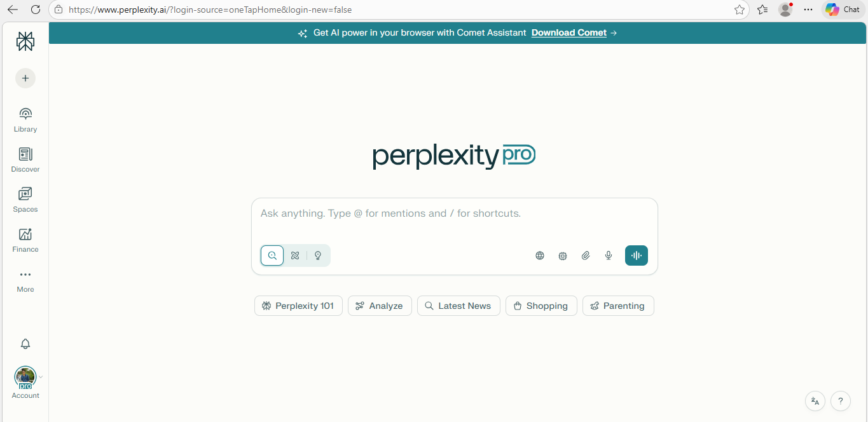Open Discover from the sidebar
Screen dimensions: 868x422
pos(25,159)
